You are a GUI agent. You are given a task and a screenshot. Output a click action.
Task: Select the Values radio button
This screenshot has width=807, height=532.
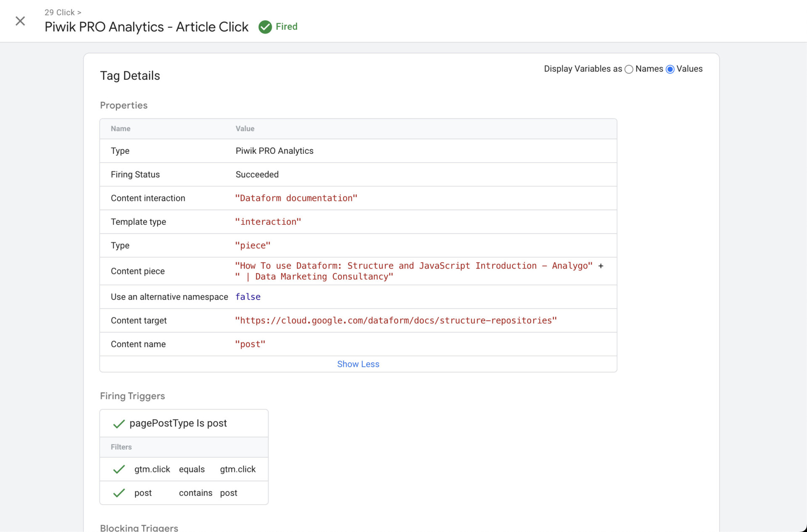[670, 69]
